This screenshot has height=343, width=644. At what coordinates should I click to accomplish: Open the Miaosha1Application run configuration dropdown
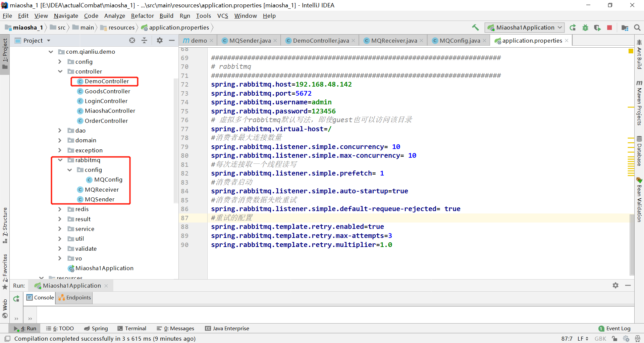coord(525,28)
